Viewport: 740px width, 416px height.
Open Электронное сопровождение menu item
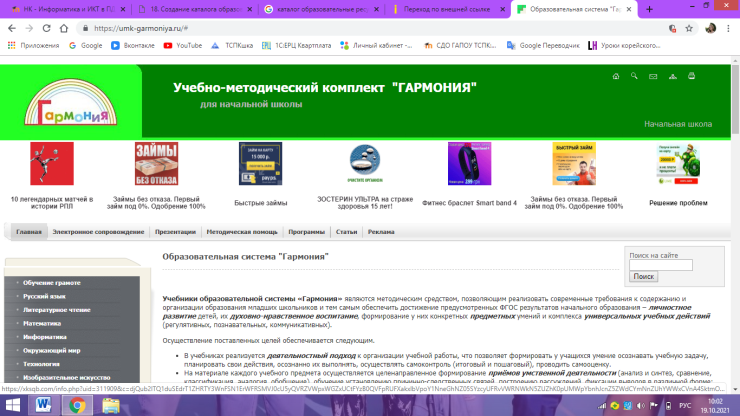click(98, 232)
